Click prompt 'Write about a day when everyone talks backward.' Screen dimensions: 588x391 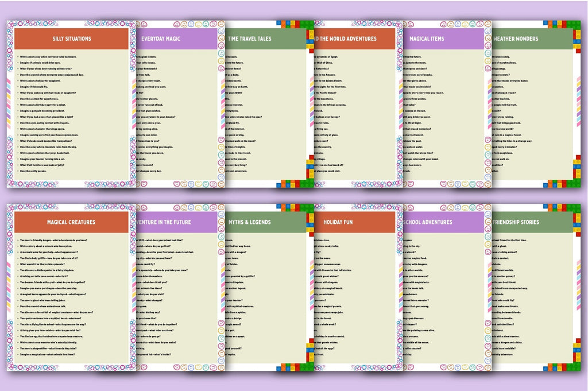(x=48, y=57)
